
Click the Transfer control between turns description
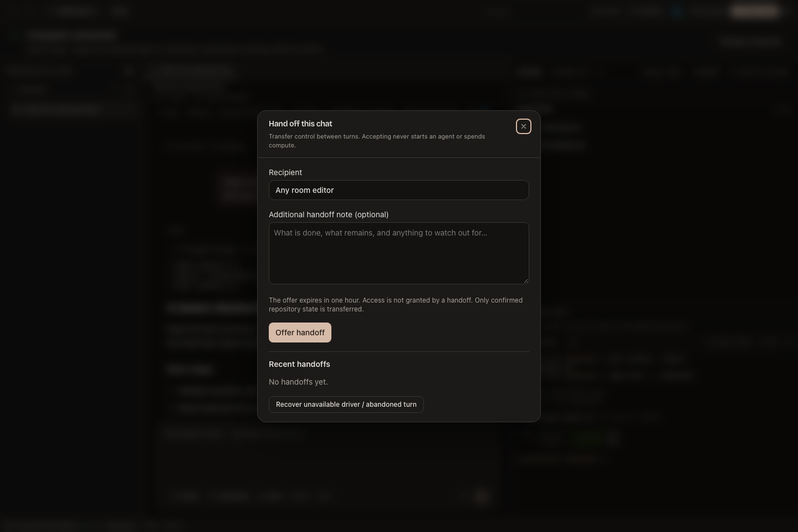click(377, 141)
